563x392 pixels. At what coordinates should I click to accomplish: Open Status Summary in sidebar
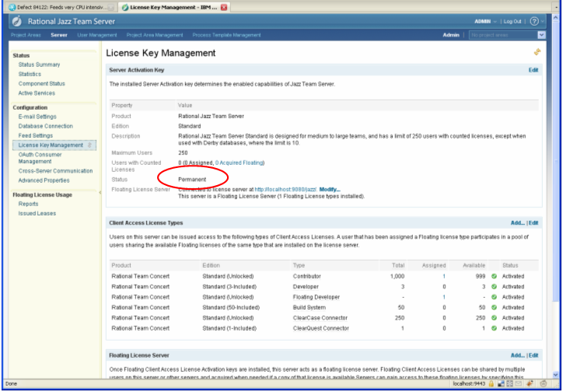(x=39, y=65)
